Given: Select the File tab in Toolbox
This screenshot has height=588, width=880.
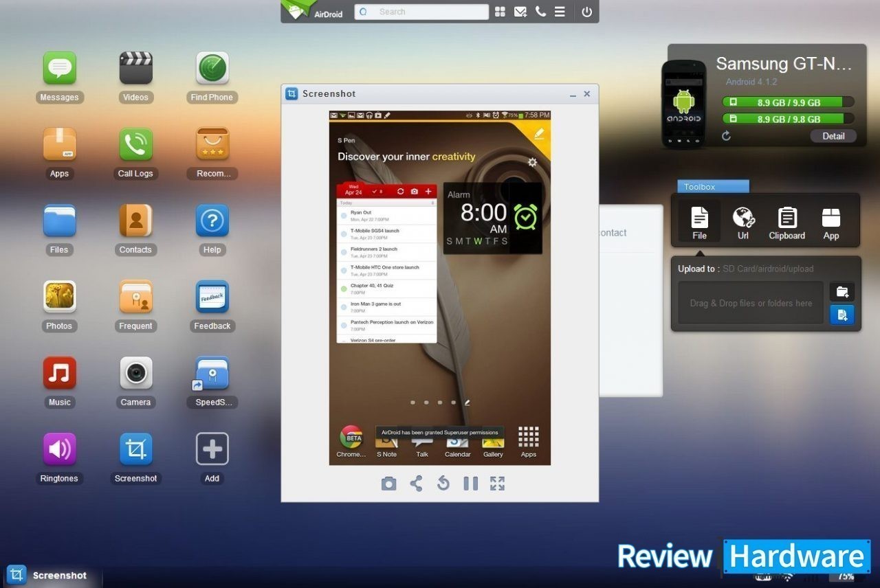Looking at the screenshot, I should click(699, 223).
